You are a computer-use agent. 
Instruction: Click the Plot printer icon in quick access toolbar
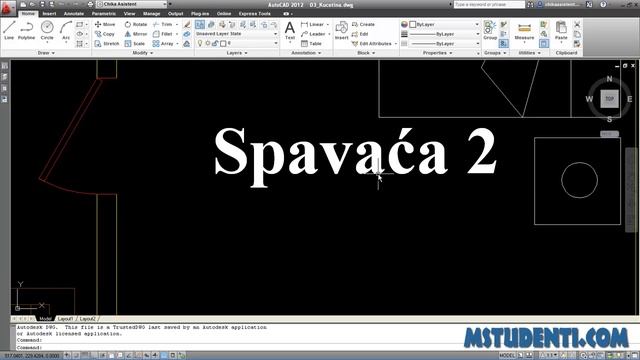click(91, 4)
